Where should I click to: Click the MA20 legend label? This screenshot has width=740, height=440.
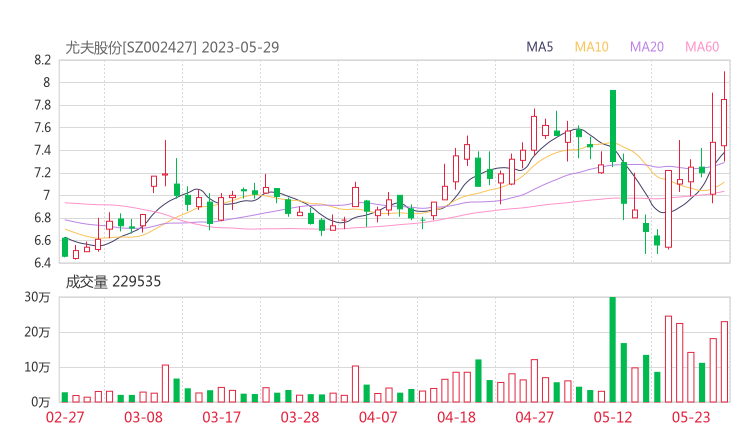[x=647, y=47]
